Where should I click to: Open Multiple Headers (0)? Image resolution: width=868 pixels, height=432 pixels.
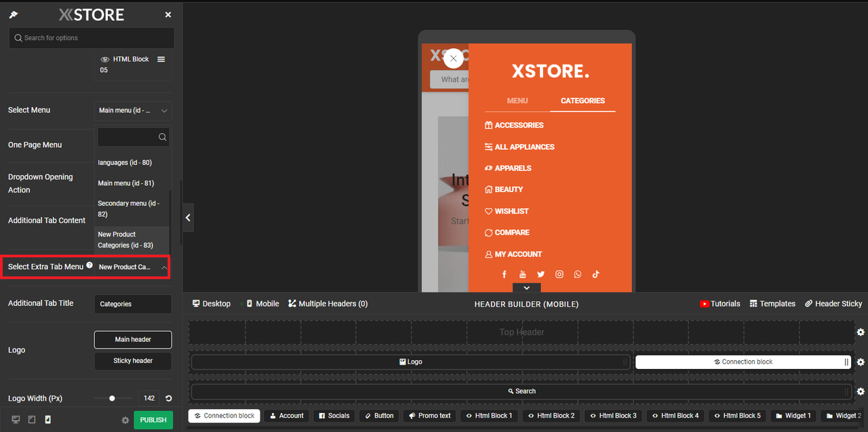[328, 304]
